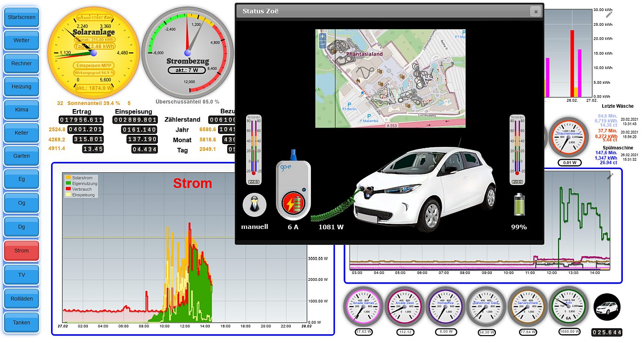Image resolution: width=644 pixels, height=343 pixels.
Task: Click the Arcade Desk power gauge
Action: (x=405, y=307)
